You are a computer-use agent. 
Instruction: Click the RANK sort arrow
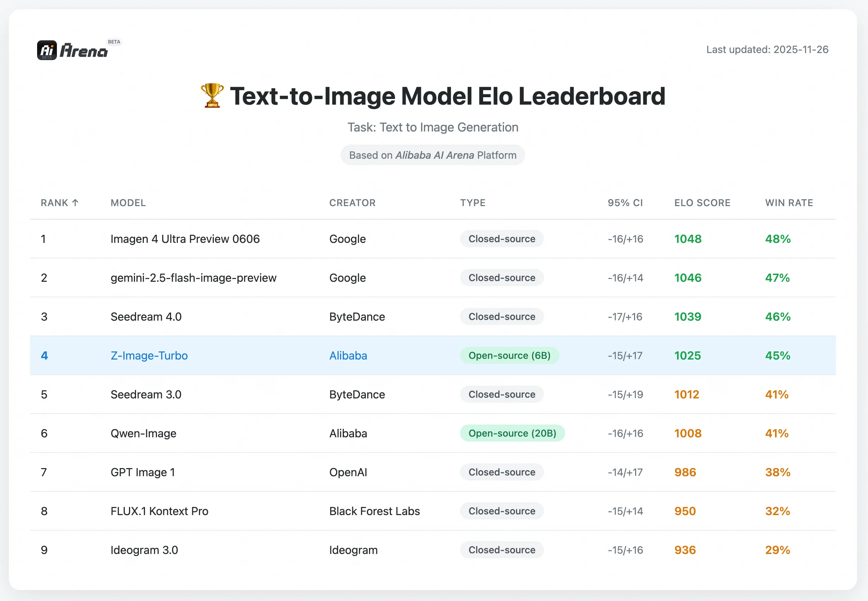76,203
